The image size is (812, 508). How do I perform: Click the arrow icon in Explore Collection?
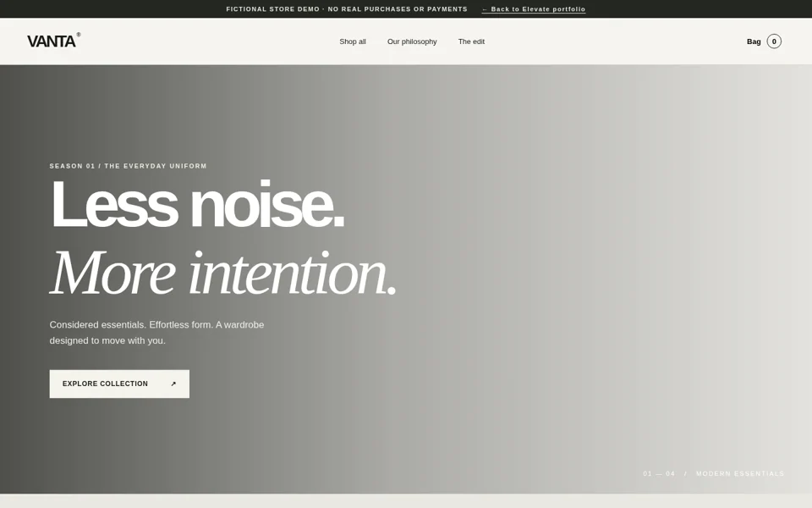coord(173,384)
